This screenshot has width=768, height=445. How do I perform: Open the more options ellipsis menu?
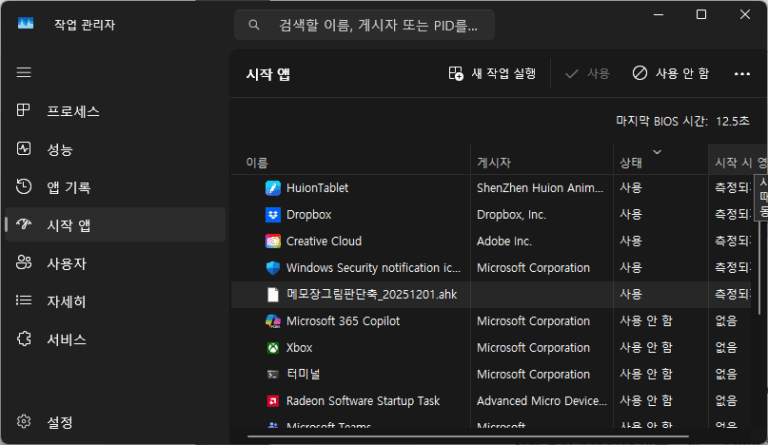(741, 73)
